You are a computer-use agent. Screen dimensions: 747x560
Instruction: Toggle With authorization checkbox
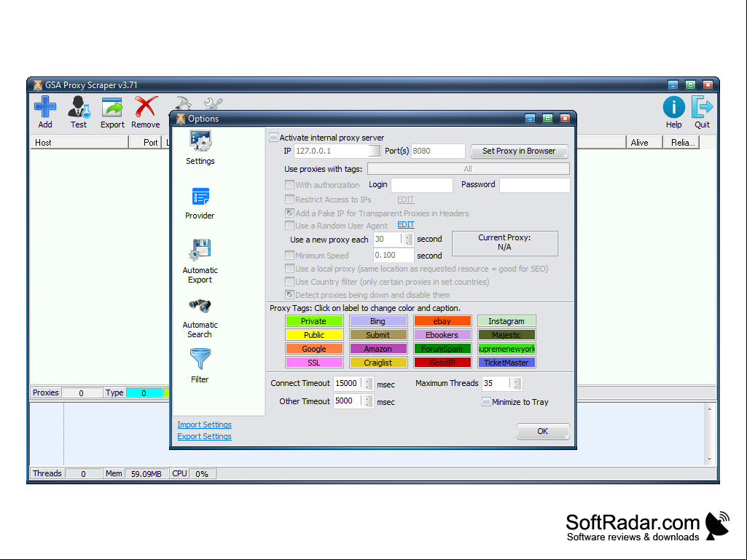289,184
